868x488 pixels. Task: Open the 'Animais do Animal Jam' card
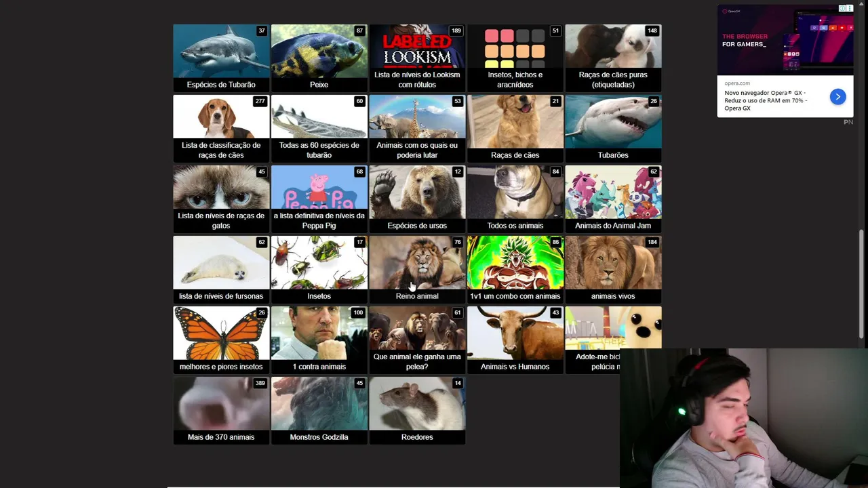point(613,199)
